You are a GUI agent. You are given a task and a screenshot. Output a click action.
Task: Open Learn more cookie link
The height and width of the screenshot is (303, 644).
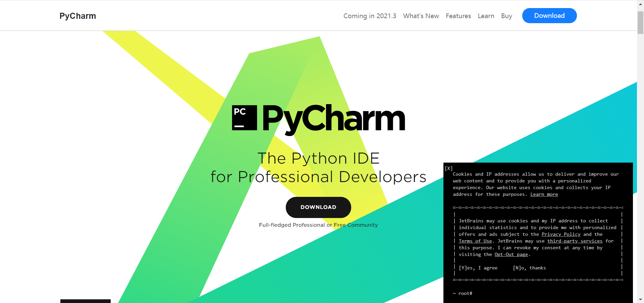[544, 194]
